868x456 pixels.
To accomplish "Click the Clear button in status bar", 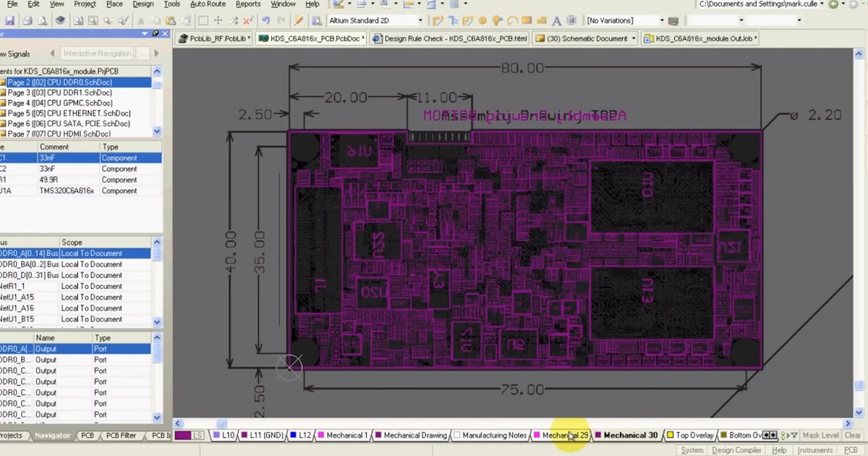I will pos(852,435).
